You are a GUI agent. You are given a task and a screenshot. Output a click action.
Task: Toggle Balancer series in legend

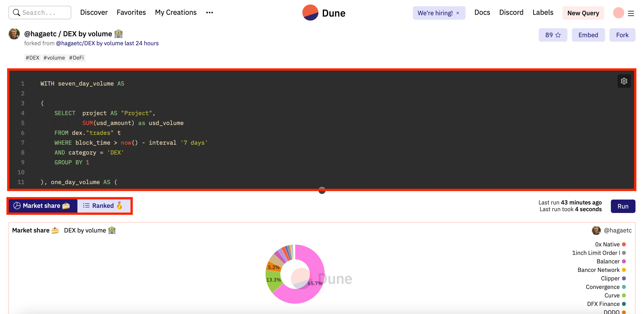pos(608,261)
